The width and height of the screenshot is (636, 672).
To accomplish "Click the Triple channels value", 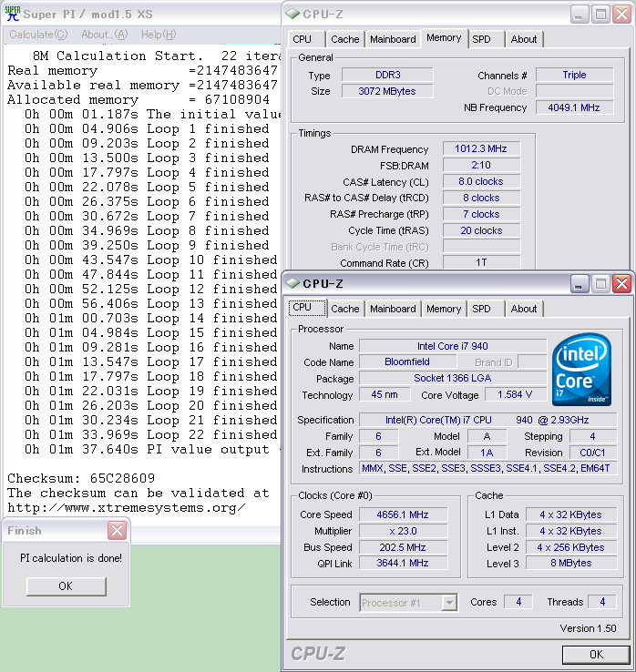I will pos(574,75).
